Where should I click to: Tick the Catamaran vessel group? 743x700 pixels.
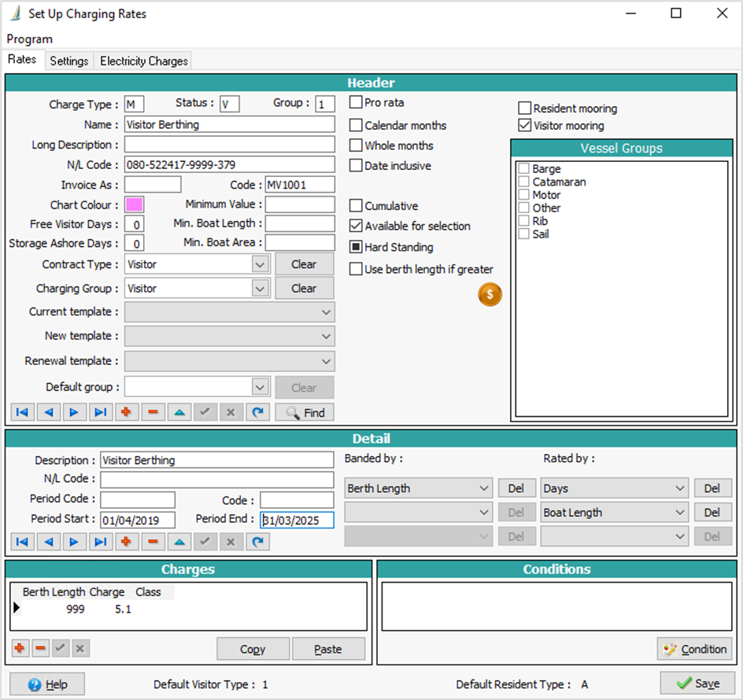tap(524, 182)
